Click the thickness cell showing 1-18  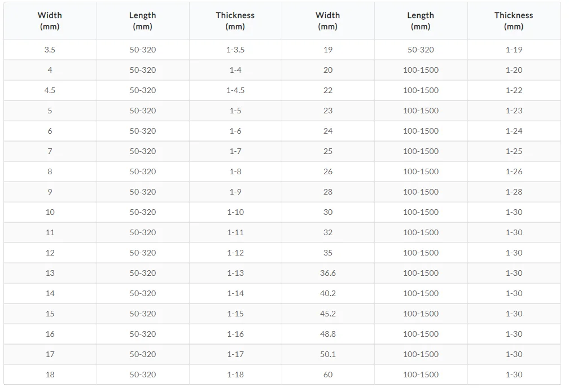pyautogui.click(x=235, y=375)
